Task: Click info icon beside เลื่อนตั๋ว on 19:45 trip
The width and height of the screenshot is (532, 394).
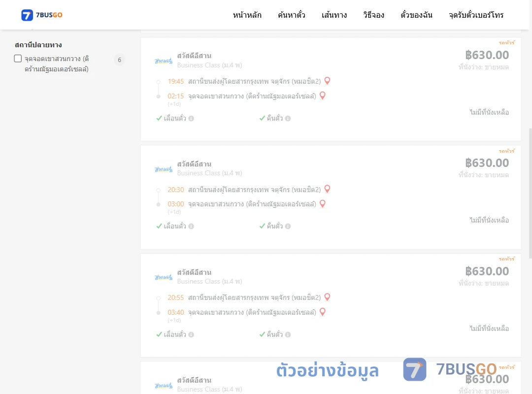Action: (191, 118)
